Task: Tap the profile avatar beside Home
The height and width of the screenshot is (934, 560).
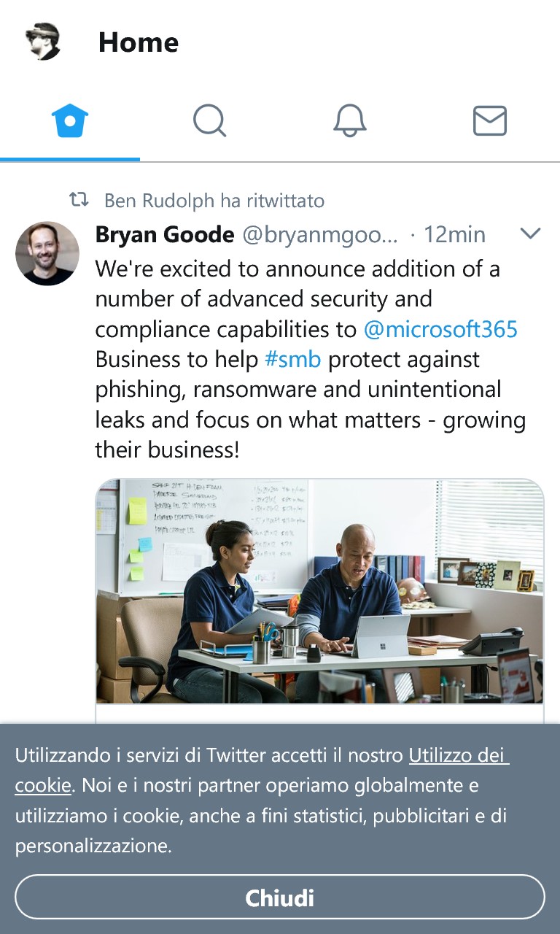Action: [43, 42]
